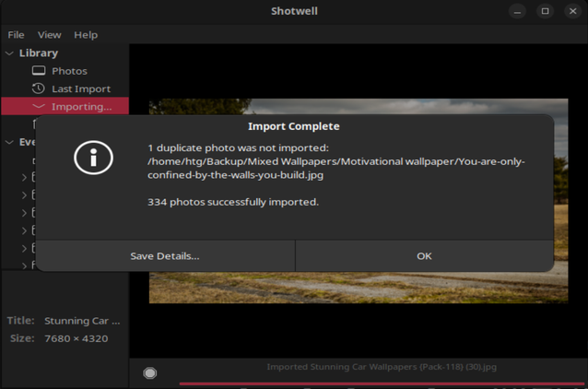Click the Photos monitor icon
Screen dimensions: 588x389
pyautogui.click(x=39, y=71)
